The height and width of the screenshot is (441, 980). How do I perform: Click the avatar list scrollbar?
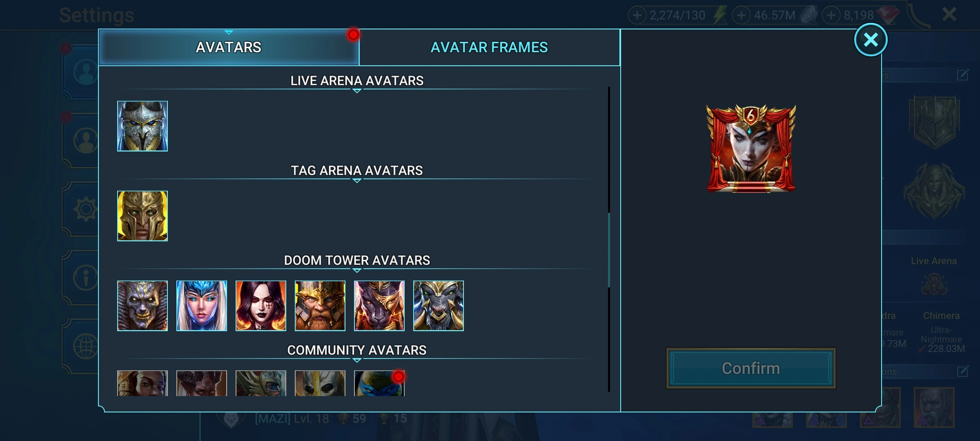[609, 250]
